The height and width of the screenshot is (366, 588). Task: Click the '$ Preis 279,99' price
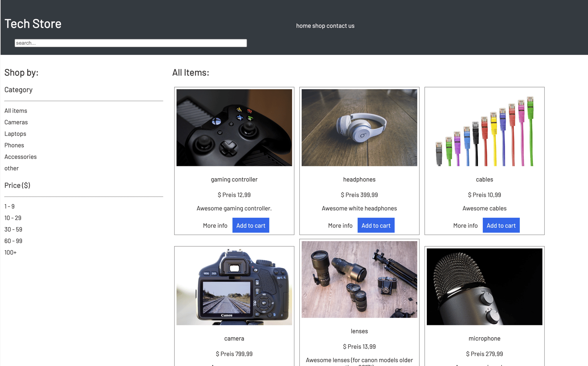click(x=485, y=354)
